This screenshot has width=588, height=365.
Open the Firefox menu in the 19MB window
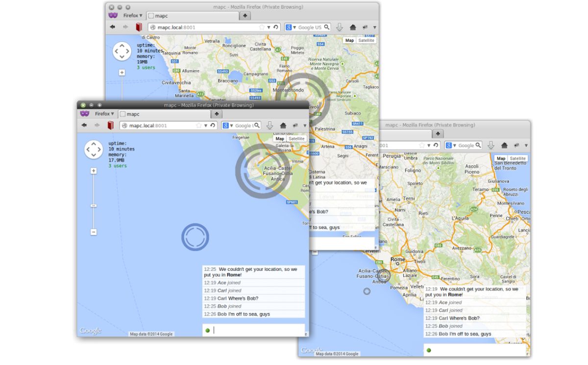[x=133, y=15]
